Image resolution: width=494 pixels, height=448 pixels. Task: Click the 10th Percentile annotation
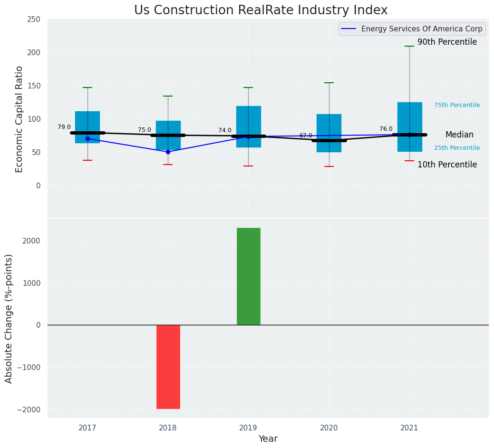447,165
